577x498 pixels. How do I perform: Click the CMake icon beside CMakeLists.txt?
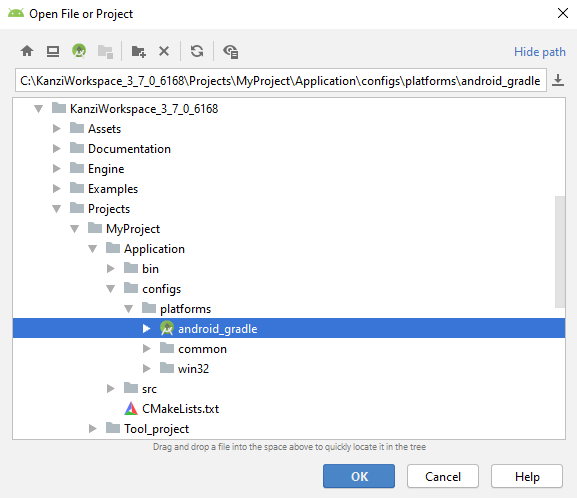(x=131, y=408)
